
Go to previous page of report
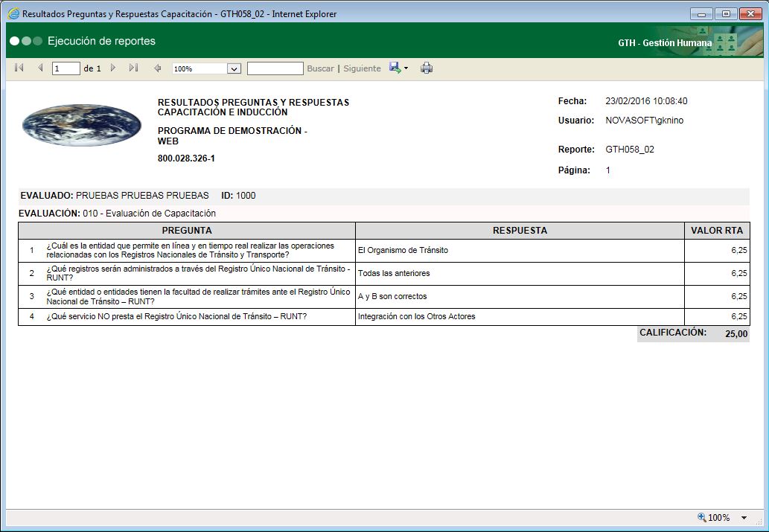tap(40, 68)
